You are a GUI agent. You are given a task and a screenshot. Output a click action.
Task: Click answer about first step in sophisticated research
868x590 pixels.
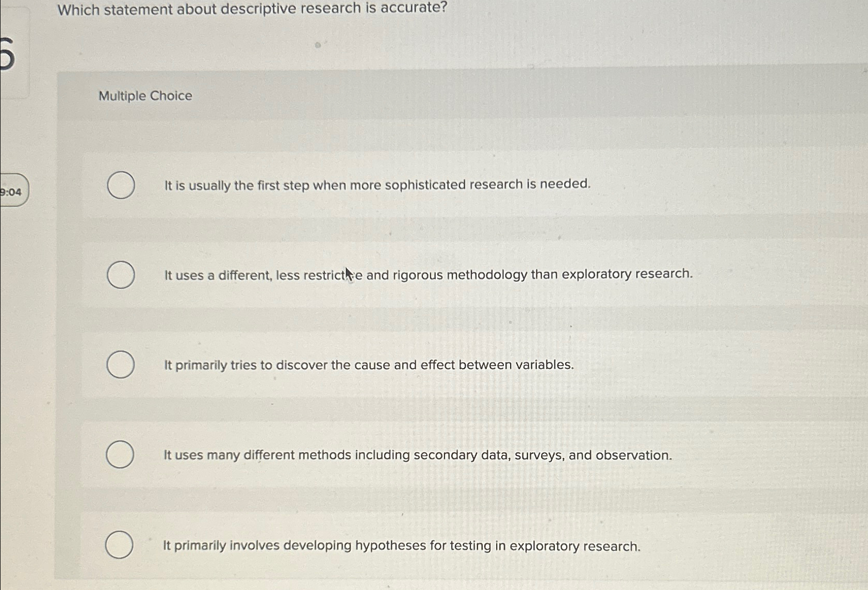(x=377, y=184)
